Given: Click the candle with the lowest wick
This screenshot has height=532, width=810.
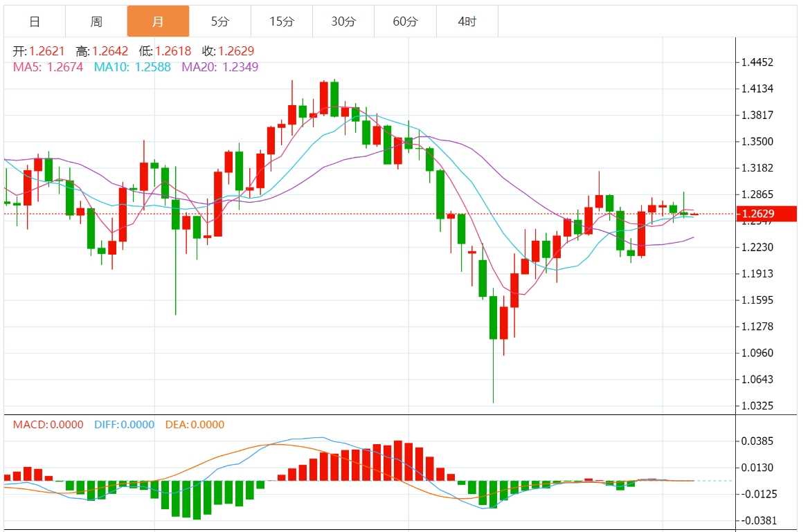Looking at the screenshot, I should pos(493,318).
